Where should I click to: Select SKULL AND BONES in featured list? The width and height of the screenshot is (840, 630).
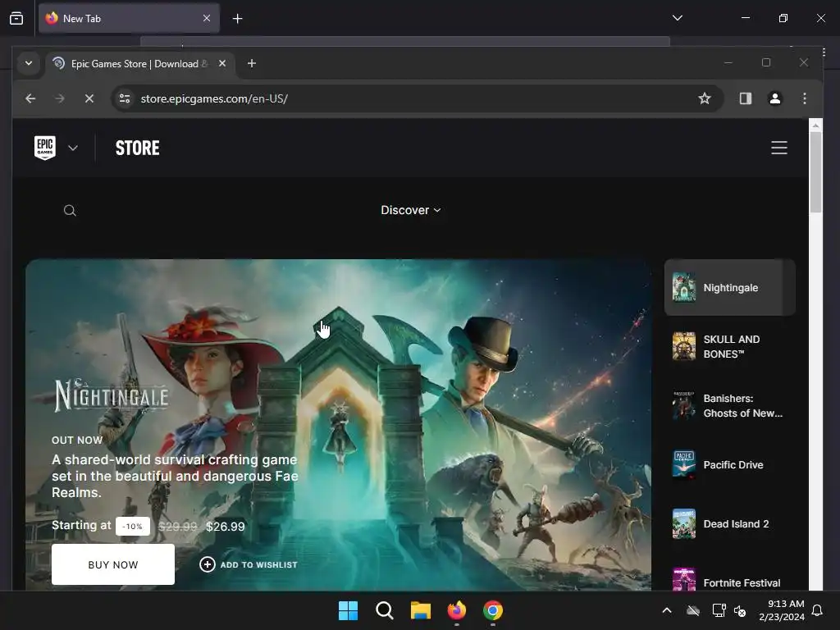[729, 347]
